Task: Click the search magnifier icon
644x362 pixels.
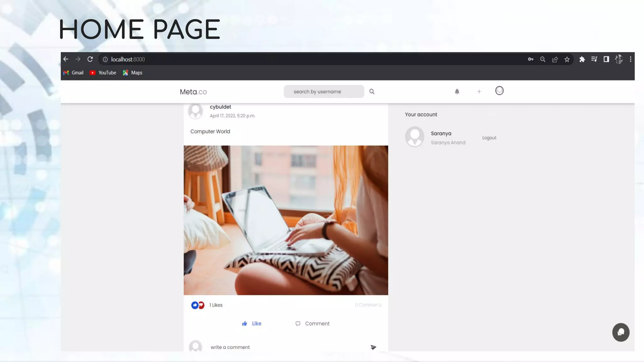Action: 372,91
